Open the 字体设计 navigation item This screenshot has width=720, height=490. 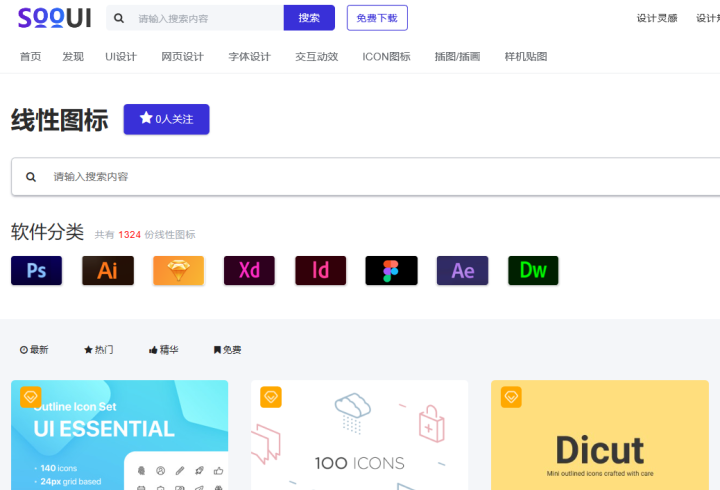tap(249, 56)
